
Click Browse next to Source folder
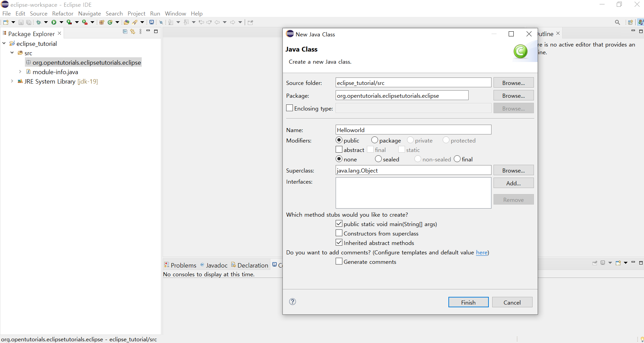[x=513, y=83]
